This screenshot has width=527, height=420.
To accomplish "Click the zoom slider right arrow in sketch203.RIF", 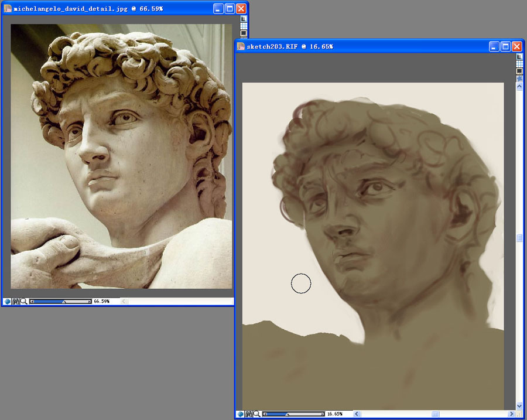I will click(x=323, y=414).
